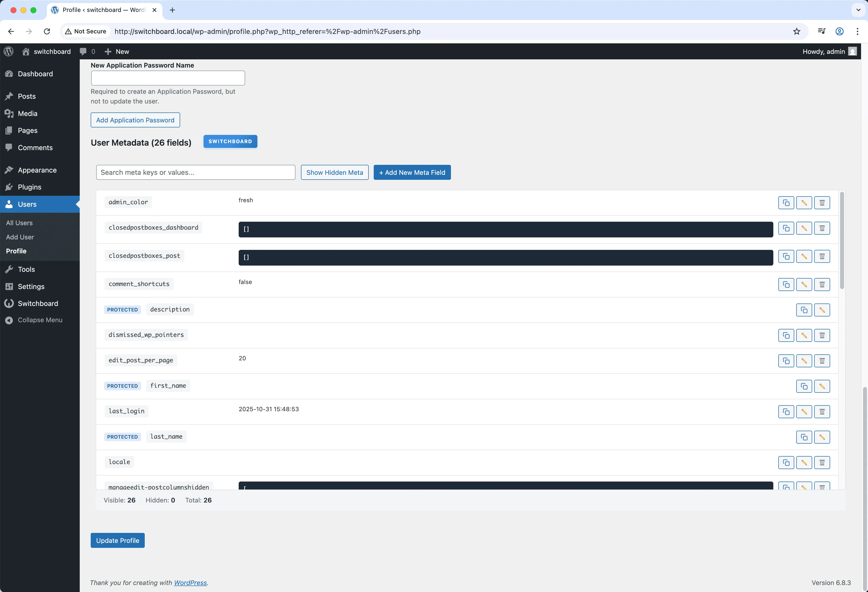Copy the locale field value
This screenshot has width=868, height=592.
click(786, 462)
